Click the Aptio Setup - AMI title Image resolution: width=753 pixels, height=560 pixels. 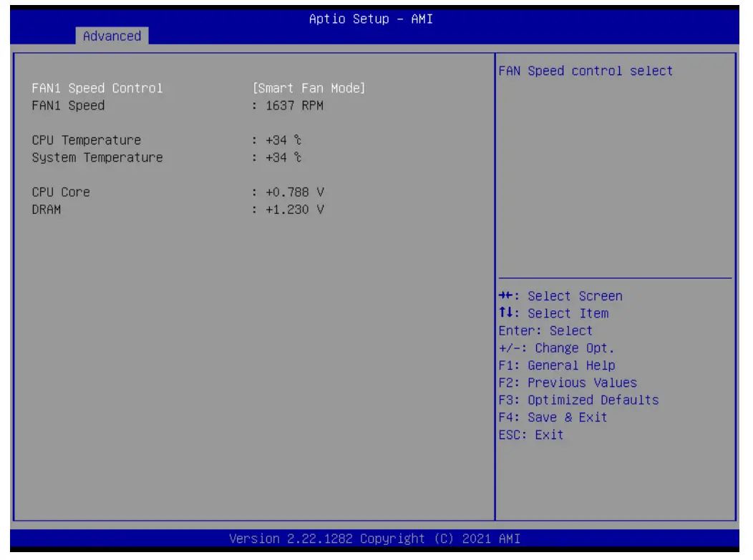click(371, 19)
